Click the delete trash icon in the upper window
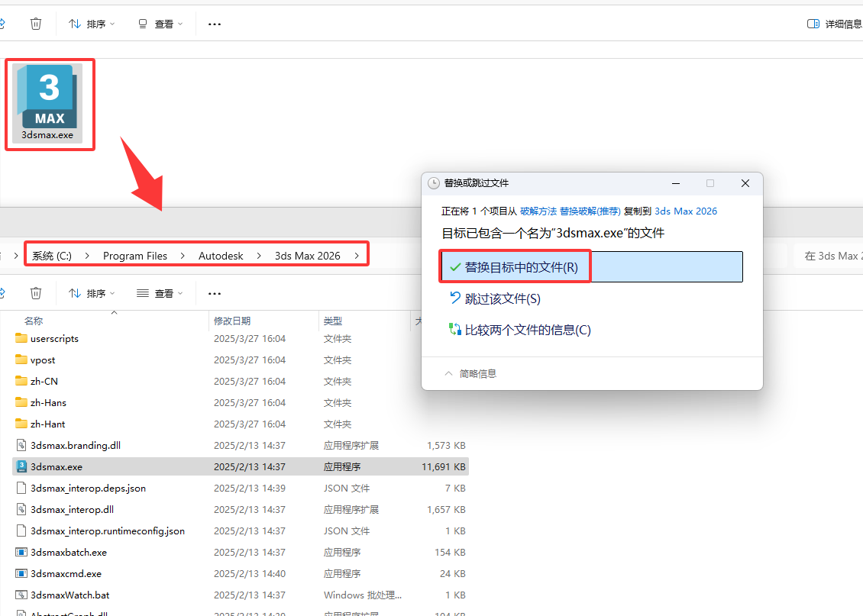The image size is (863, 616). pyautogui.click(x=36, y=24)
